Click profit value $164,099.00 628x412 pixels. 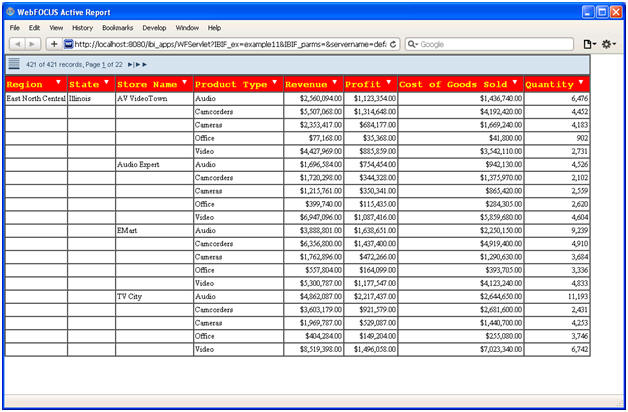[x=377, y=270]
